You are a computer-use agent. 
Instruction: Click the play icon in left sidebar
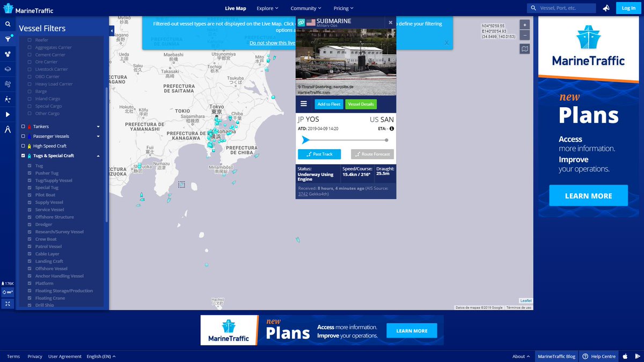tap(8, 114)
